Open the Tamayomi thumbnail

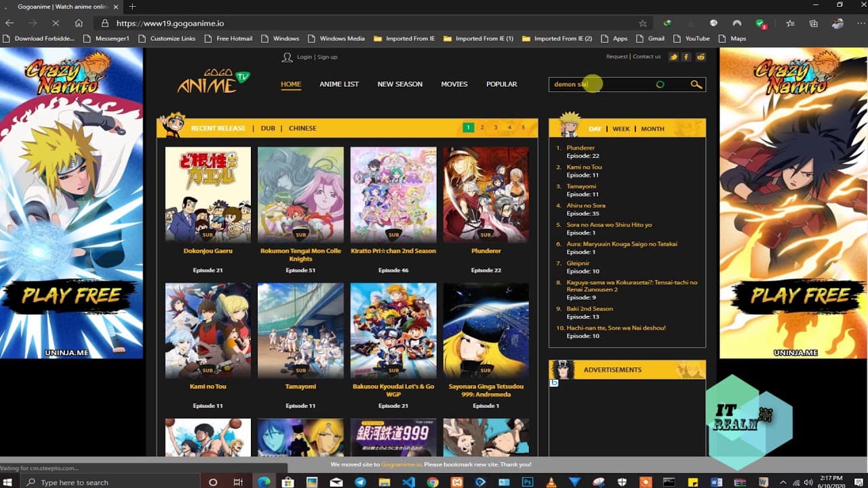(300, 331)
